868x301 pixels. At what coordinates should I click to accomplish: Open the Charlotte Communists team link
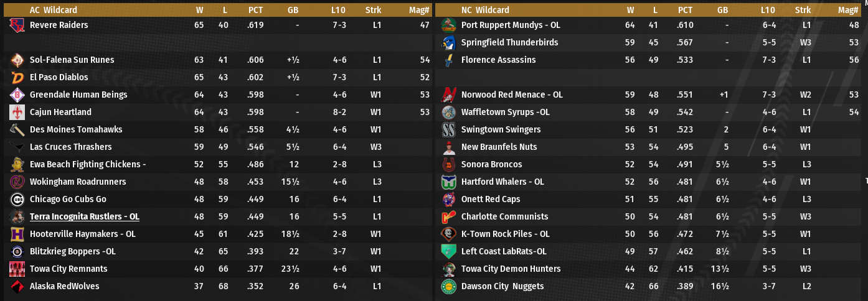(504, 217)
